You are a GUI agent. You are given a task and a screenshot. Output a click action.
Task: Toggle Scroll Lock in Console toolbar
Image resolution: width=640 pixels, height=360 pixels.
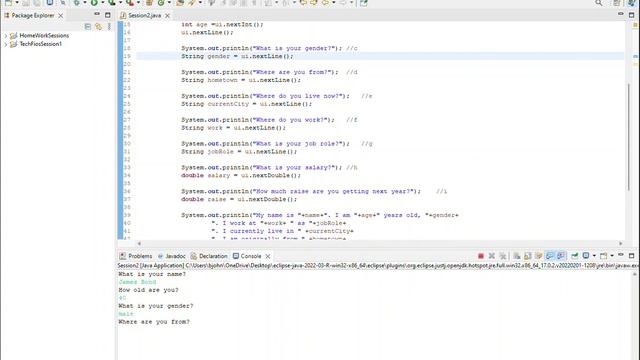tap(528, 256)
